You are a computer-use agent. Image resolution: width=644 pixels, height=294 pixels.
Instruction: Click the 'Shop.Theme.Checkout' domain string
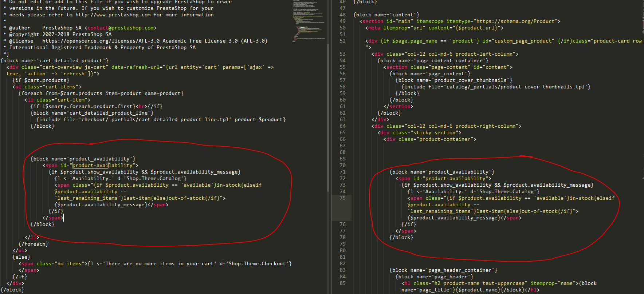click(257, 264)
